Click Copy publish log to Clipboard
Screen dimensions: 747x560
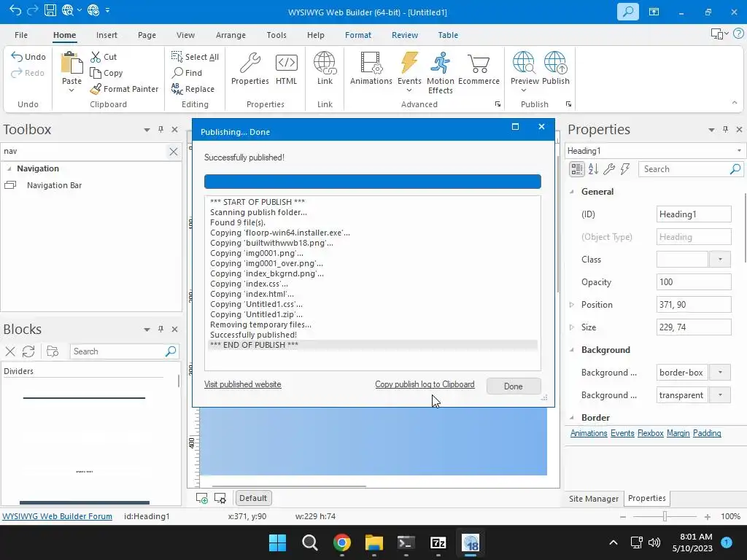point(425,384)
